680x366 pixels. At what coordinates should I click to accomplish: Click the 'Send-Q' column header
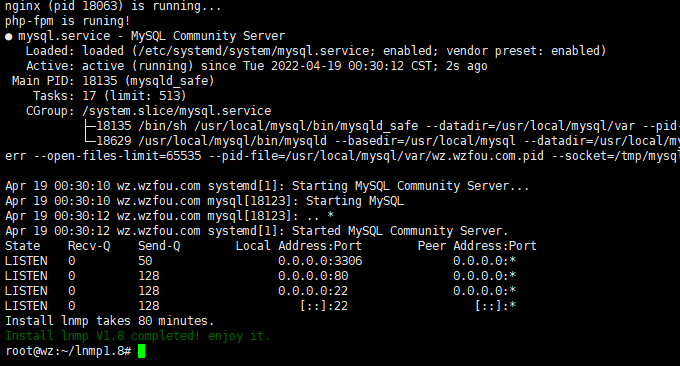[159, 246]
